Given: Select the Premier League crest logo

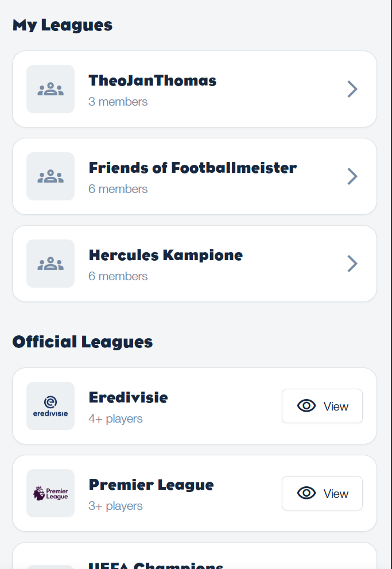Looking at the screenshot, I should click(x=51, y=493).
